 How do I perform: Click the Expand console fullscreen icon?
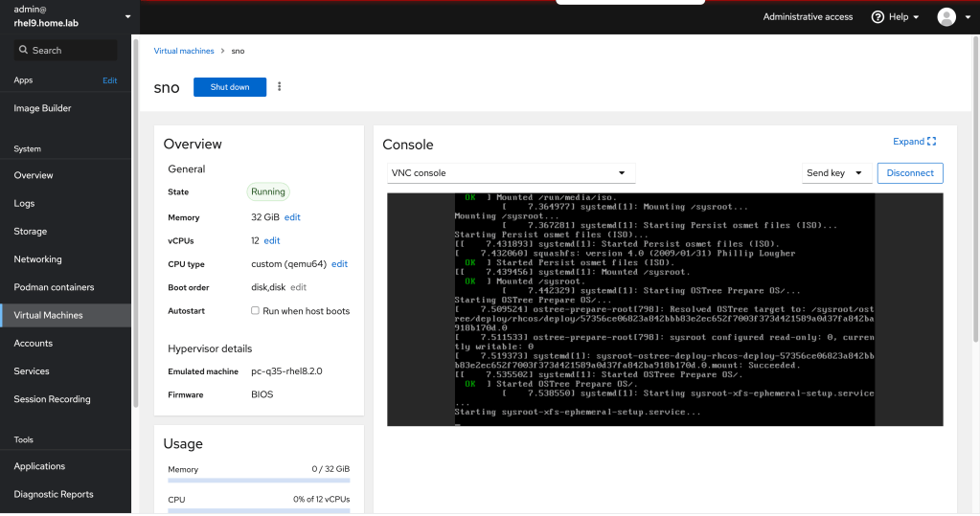pos(931,142)
